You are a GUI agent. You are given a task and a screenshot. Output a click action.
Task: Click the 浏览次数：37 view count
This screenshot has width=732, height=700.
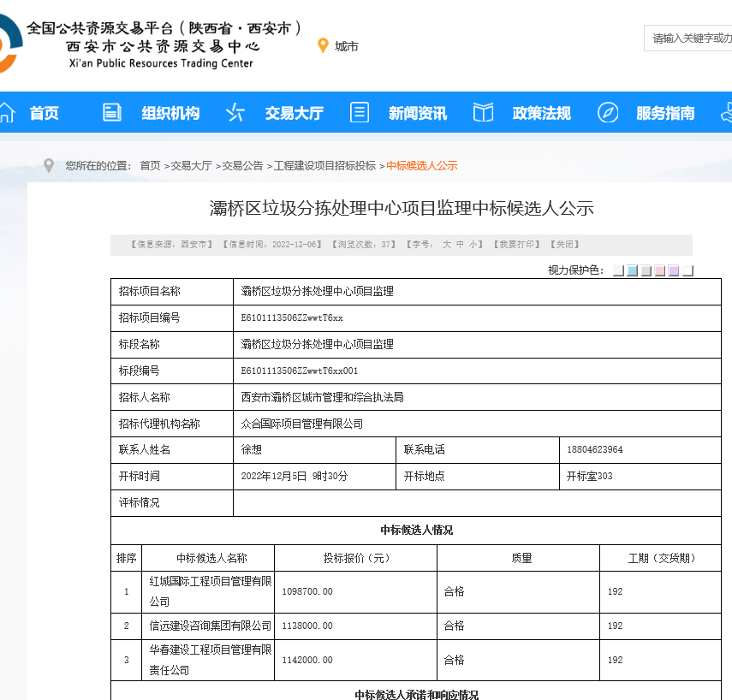tap(364, 245)
